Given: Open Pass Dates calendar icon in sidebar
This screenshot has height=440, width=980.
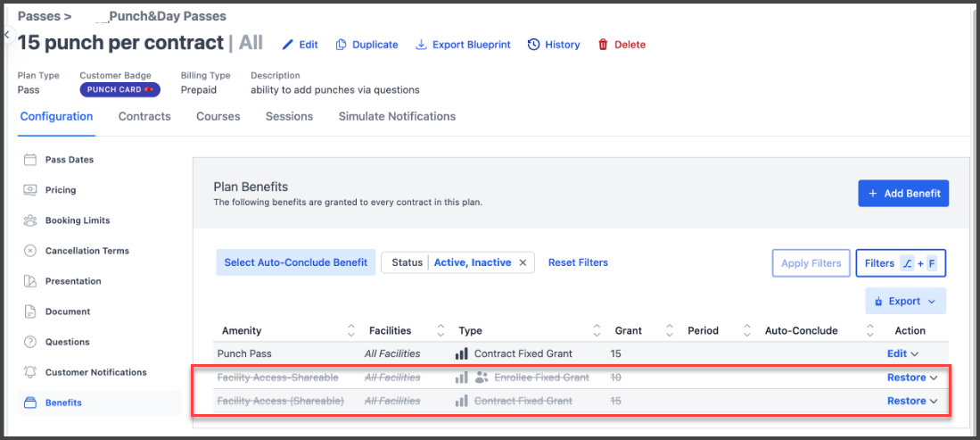Looking at the screenshot, I should (x=30, y=160).
